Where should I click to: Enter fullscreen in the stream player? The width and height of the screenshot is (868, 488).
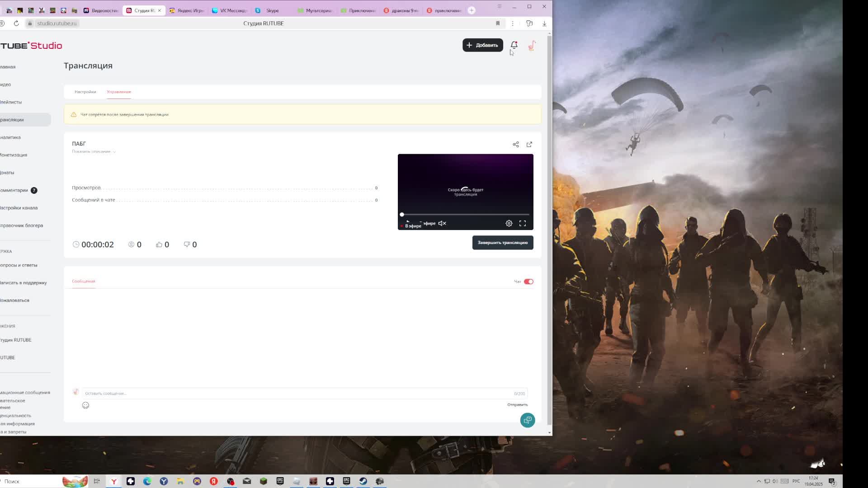523,223
